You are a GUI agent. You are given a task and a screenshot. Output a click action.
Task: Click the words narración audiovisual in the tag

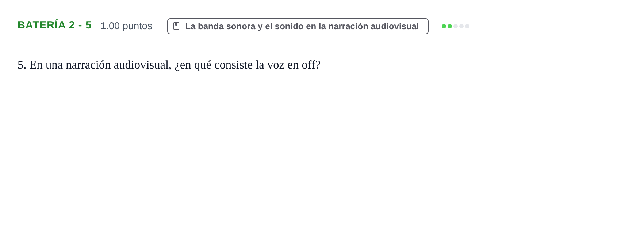[373, 26]
